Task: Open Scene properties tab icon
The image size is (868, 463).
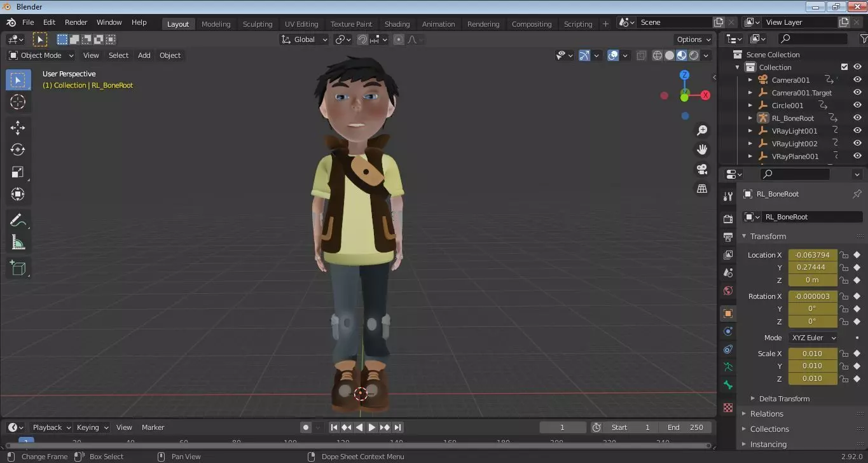Action: point(728,273)
